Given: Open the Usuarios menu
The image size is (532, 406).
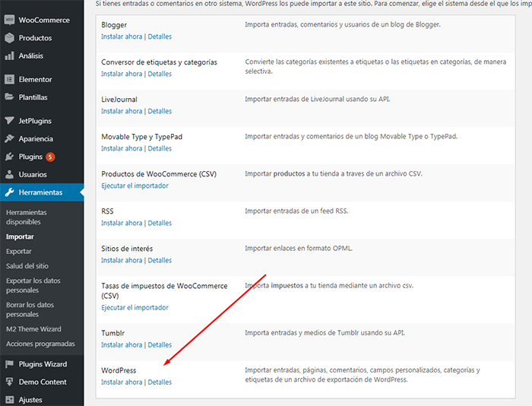Looking at the screenshot, I should pyautogui.click(x=33, y=174).
